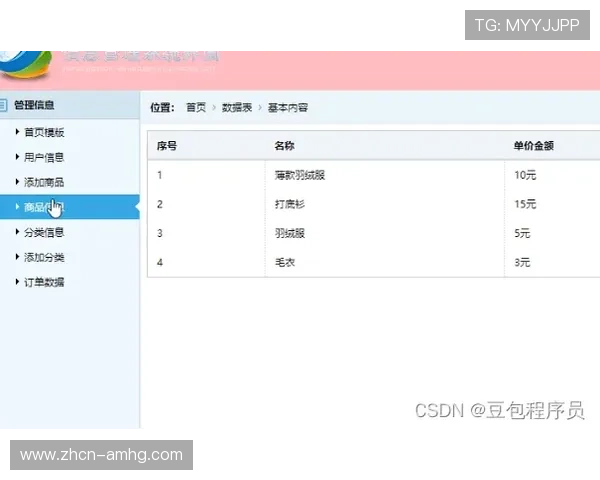Click the 管理信息 panel title
Screen dimensions: 600x480
point(34,105)
